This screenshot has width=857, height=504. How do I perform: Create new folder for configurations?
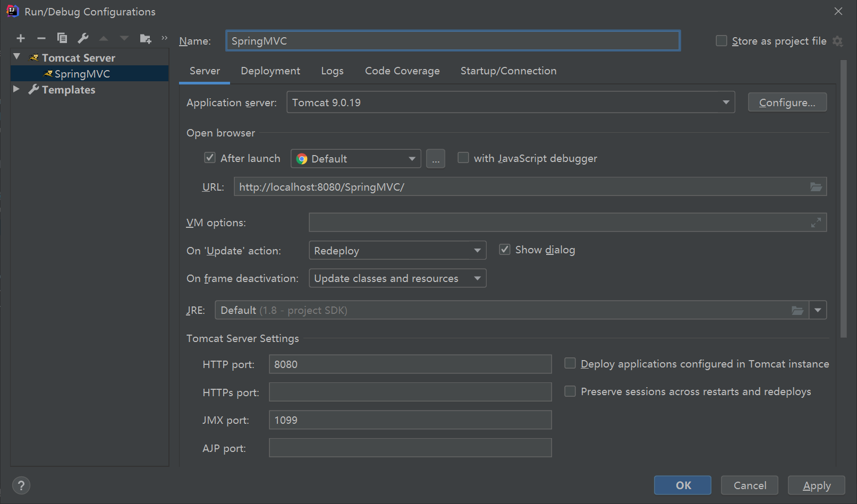[146, 38]
